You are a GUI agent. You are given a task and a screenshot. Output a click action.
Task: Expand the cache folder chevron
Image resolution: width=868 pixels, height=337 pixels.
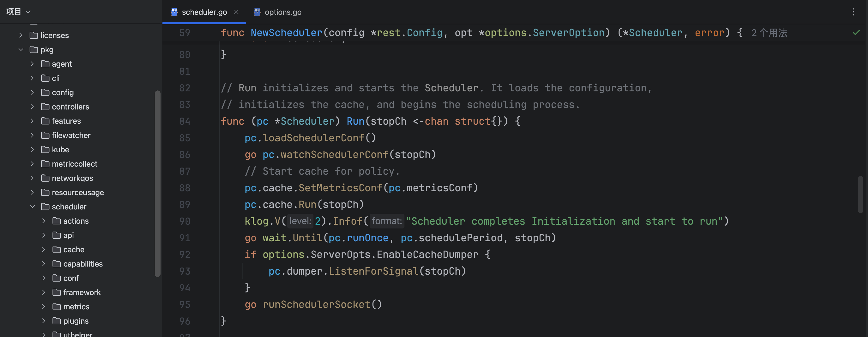[x=44, y=249]
